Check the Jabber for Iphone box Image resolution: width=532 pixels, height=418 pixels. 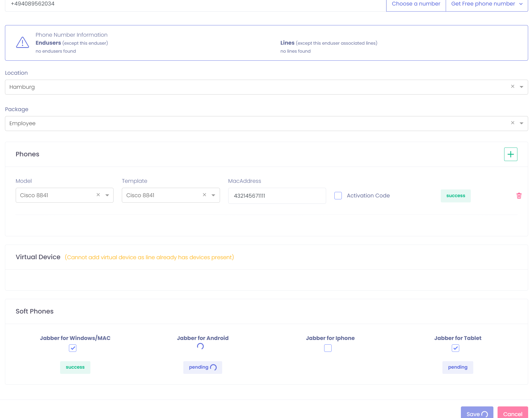click(x=328, y=348)
